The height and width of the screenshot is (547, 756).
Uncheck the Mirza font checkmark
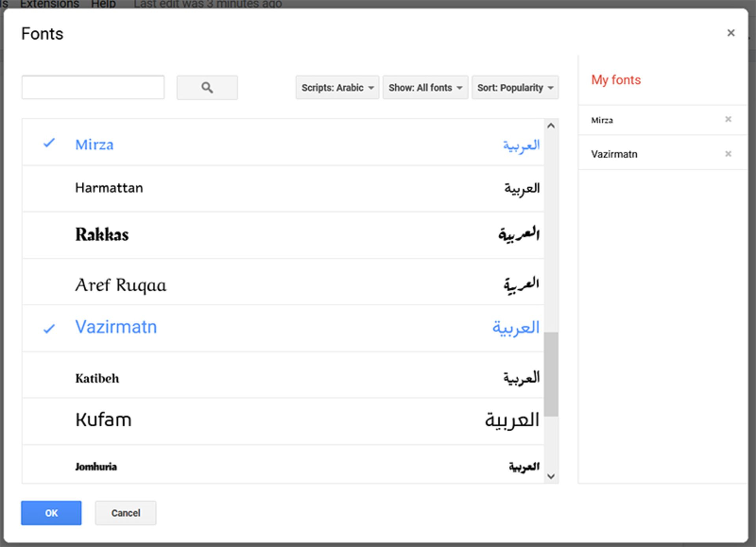[x=49, y=143]
